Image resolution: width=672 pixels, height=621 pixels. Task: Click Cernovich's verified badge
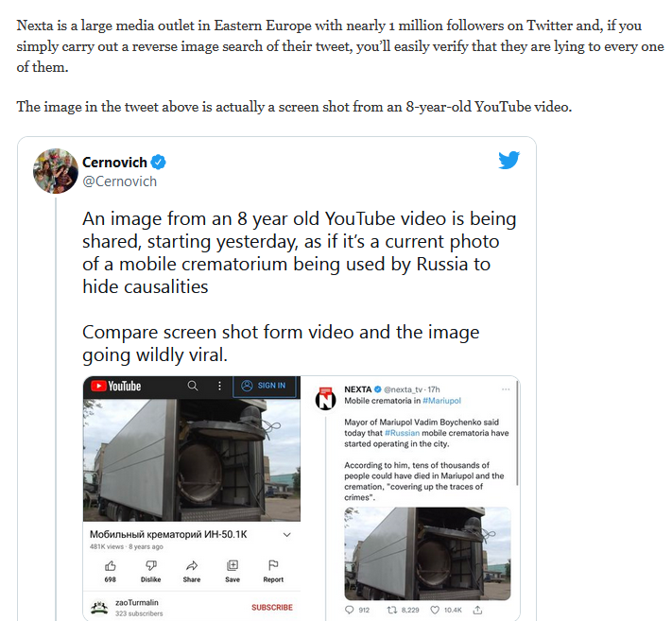click(159, 163)
